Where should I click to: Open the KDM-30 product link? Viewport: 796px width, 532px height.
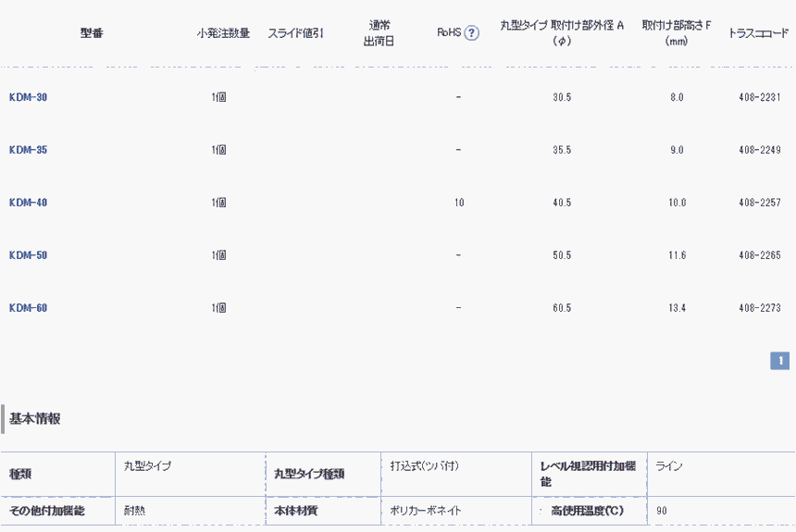[28, 97]
